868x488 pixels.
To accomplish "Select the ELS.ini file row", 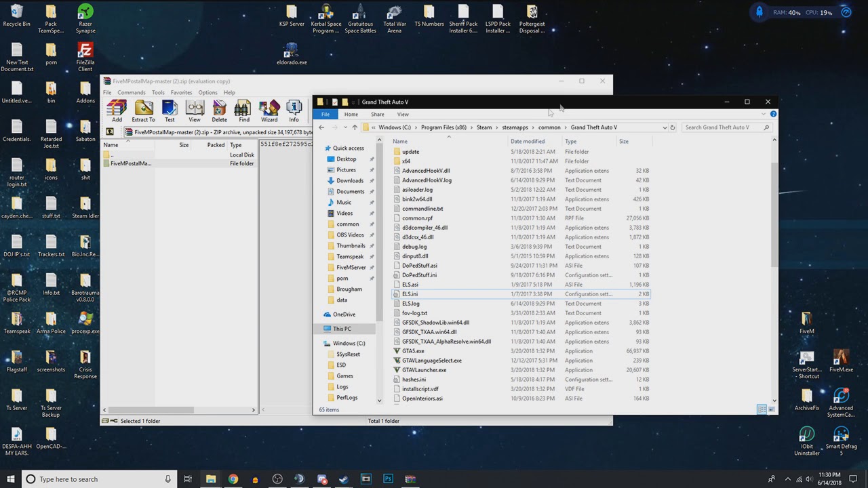I will (521, 294).
